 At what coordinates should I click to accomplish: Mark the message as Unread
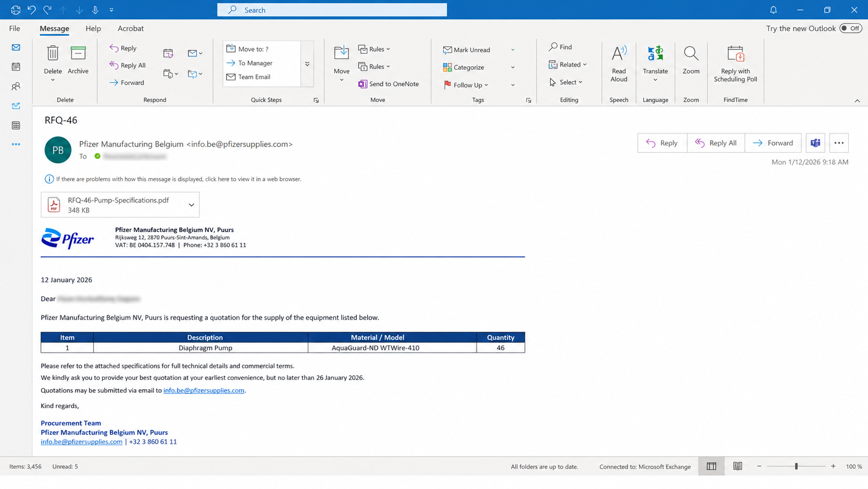(x=467, y=50)
